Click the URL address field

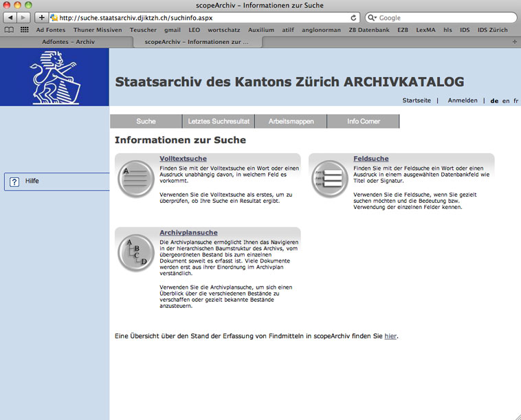pyautogui.click(x=203, y=18)
